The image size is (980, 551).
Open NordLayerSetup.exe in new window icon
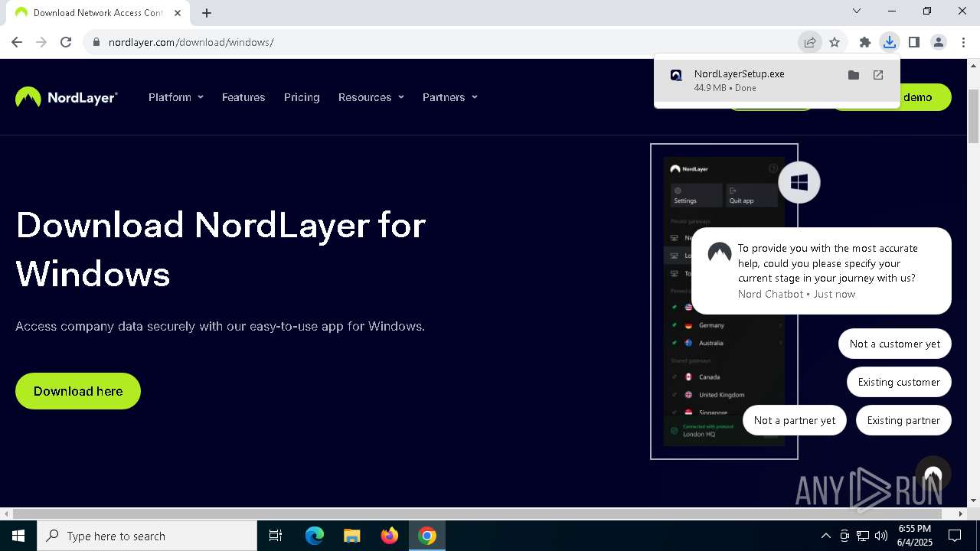tap(878, 75)
